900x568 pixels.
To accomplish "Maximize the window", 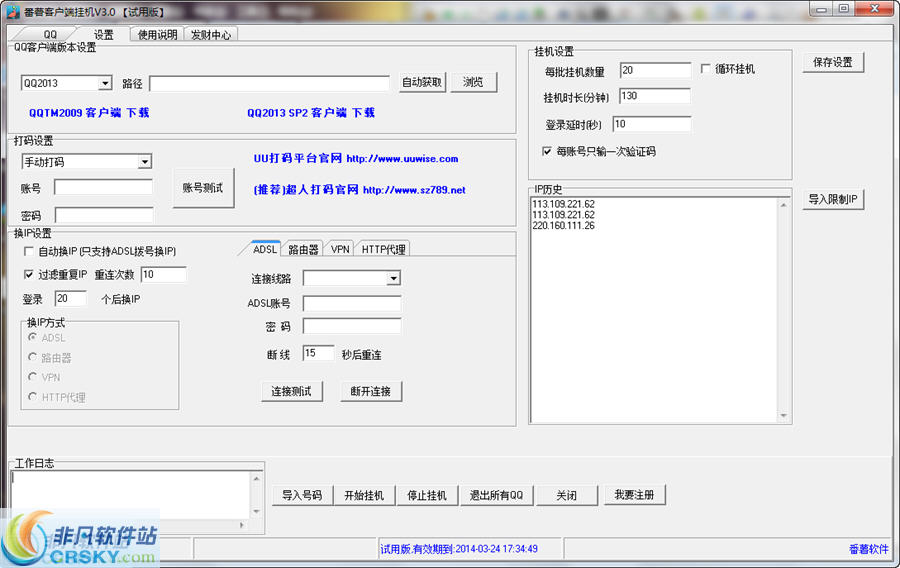I will tap(843, 8).
